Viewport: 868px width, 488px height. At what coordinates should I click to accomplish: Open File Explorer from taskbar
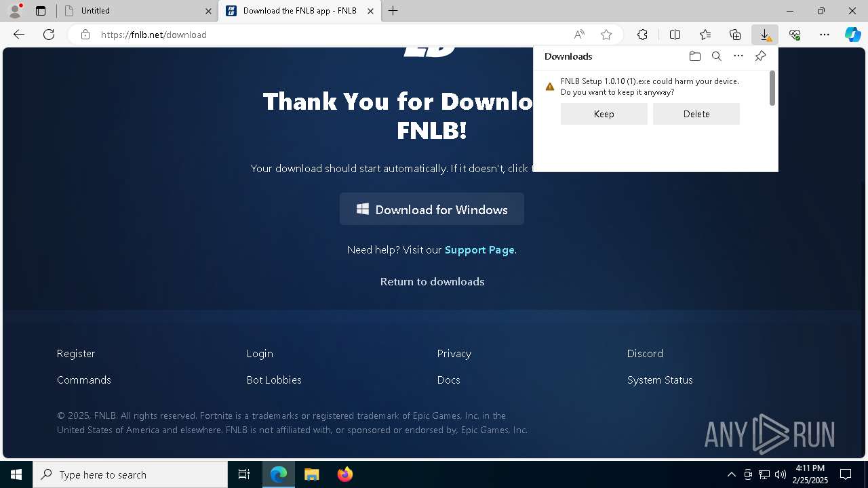(311, 474)
